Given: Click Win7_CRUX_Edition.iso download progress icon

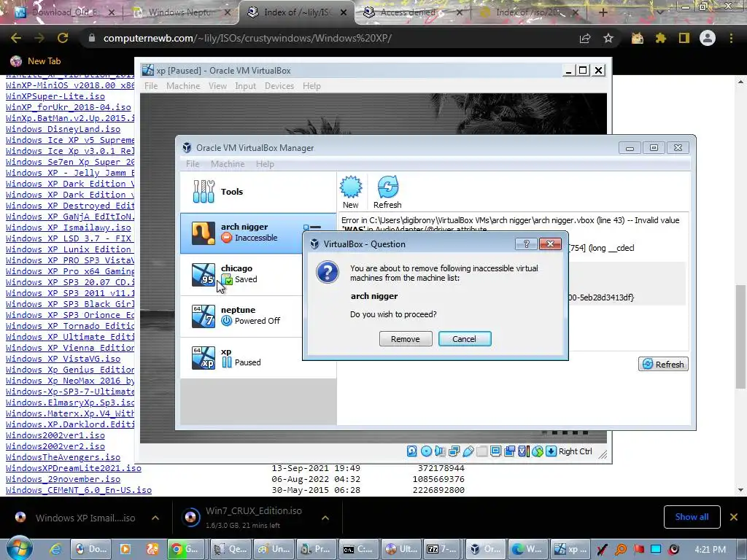Looking at the screenshot, I should pos(191,517).
